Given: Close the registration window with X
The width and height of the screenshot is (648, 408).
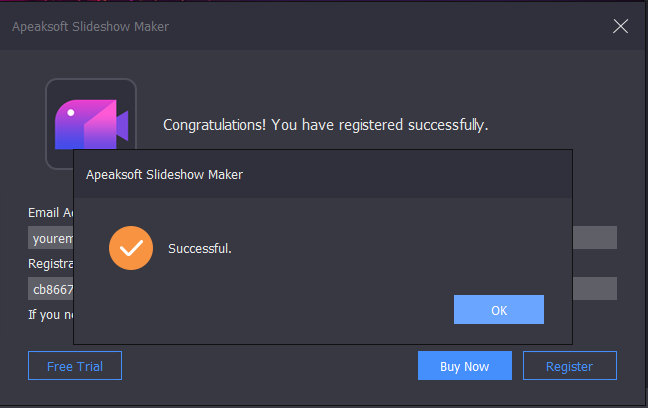Looking at the screenshot, I should 620,26.
